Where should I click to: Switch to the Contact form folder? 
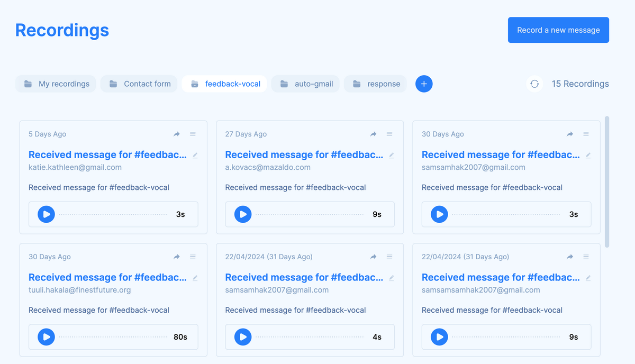click(140, 84)
